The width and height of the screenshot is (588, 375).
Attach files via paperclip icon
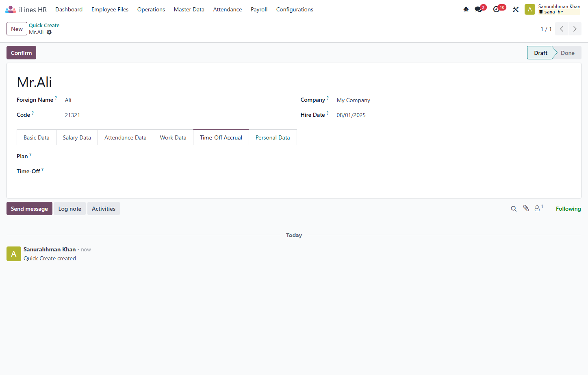coord(526,208)
